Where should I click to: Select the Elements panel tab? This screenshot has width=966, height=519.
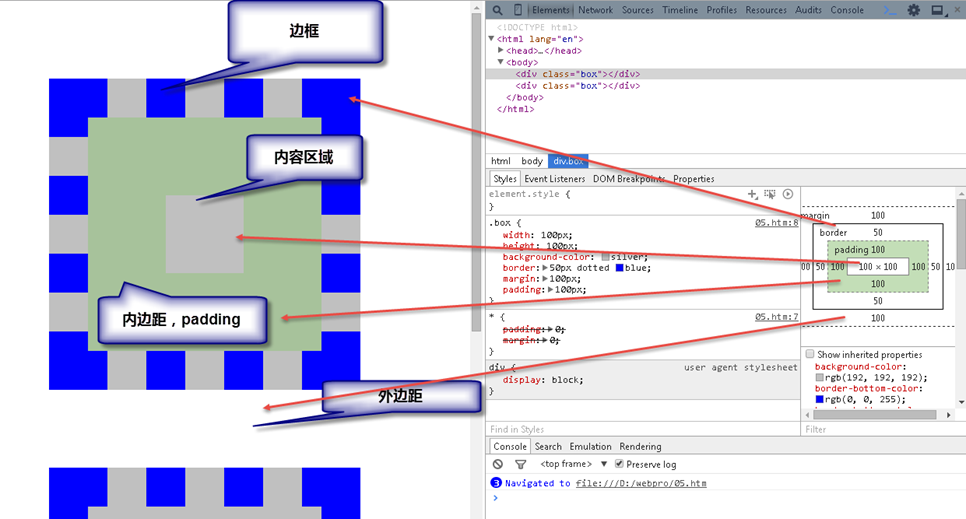pos(550,10)
